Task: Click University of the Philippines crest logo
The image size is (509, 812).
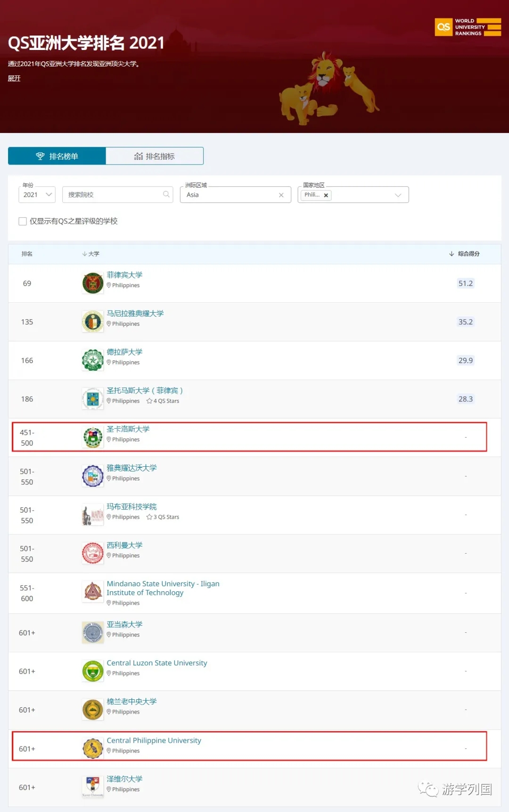Action: point(93,283)
